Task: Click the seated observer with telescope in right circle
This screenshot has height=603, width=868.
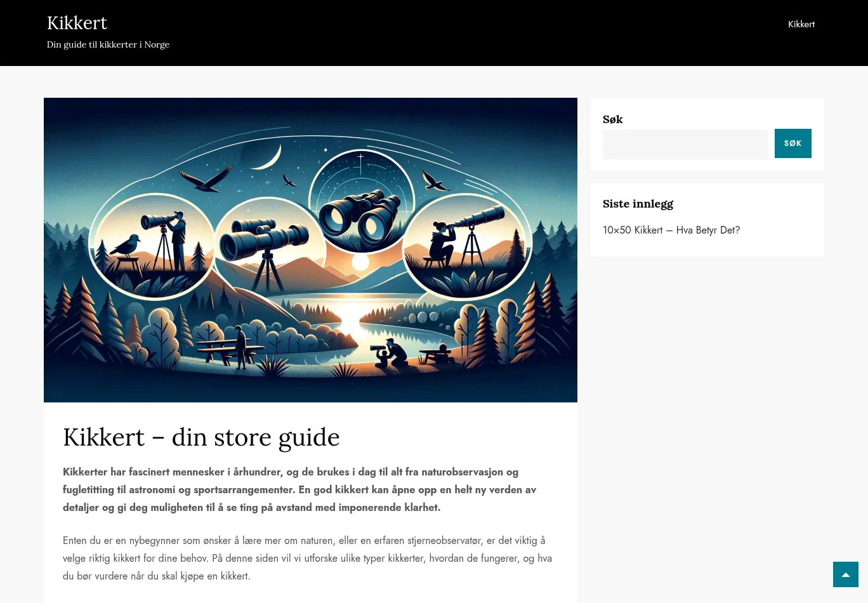Action: pyautogui.click(x=442, y=242)
